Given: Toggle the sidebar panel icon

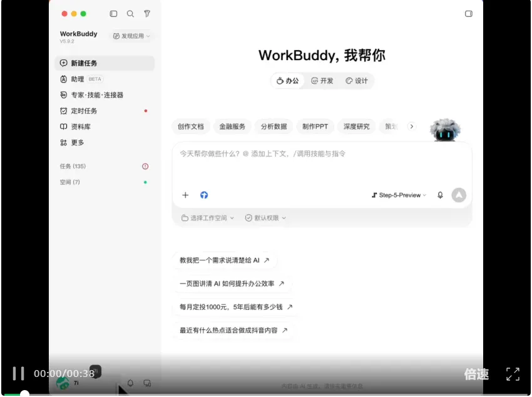Looking at the screenshot, I should pyautogui.click(x=113, y=14).
